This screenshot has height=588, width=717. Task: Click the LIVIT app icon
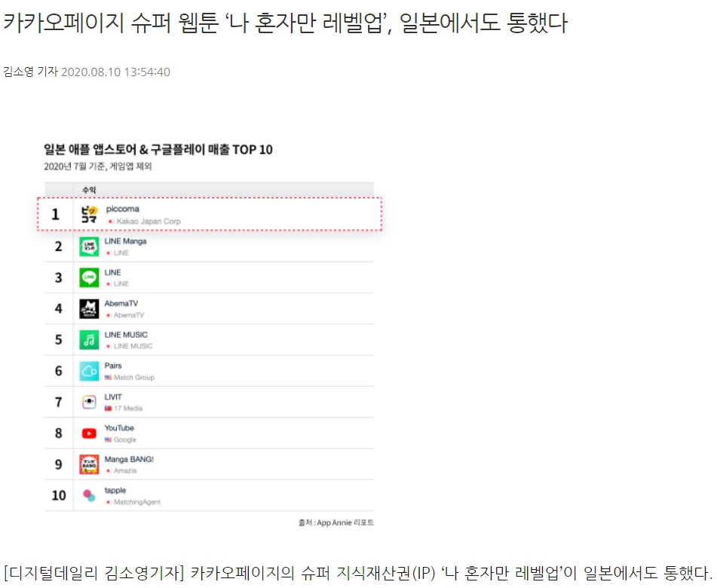click(x=89, y=402)
